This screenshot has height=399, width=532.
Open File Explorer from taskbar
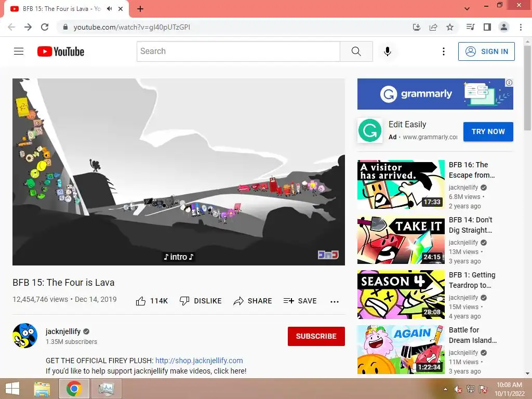coord(42,389)
